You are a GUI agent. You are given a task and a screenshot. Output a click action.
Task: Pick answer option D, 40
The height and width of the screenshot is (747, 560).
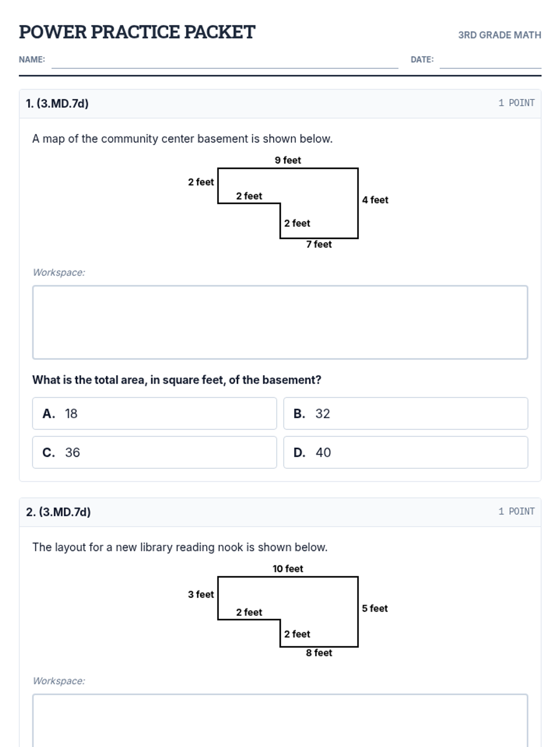pos(406,452)
